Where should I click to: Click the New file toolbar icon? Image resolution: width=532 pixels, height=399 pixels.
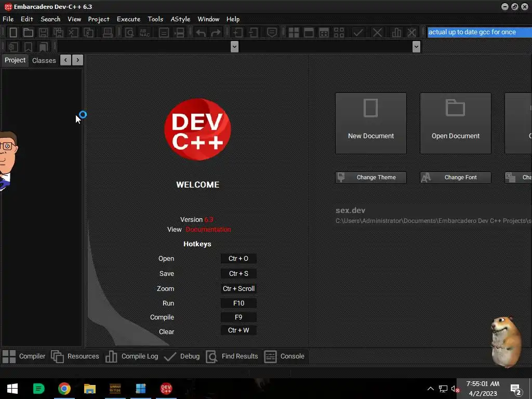pos(13,33)
